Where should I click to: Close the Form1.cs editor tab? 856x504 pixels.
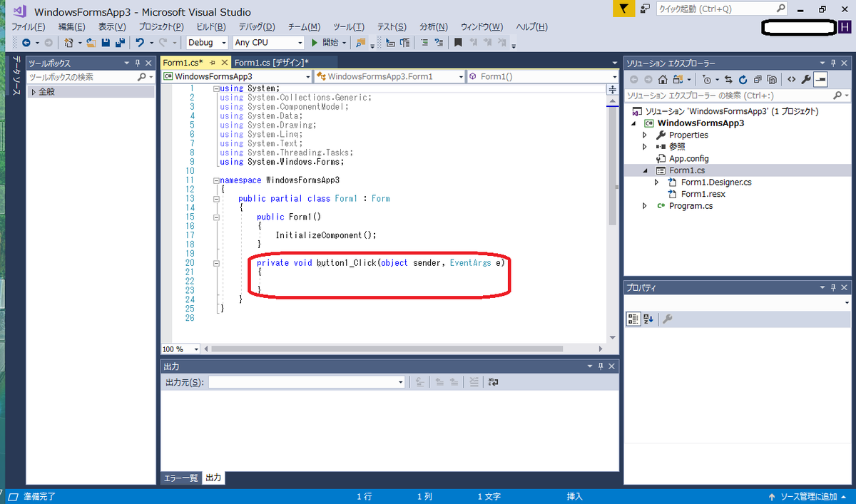pos(225,63)
